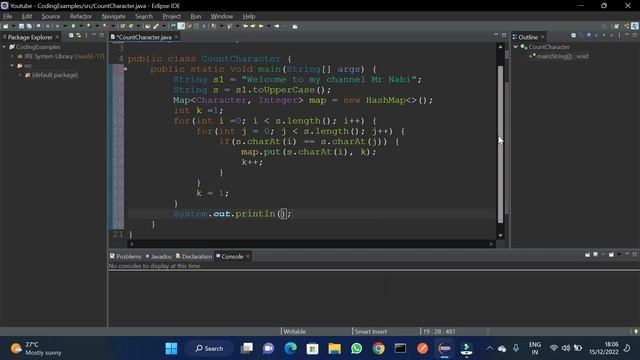
Task: Expand the (default package) node
Action: pyautogui.click(x=20, y=75)
